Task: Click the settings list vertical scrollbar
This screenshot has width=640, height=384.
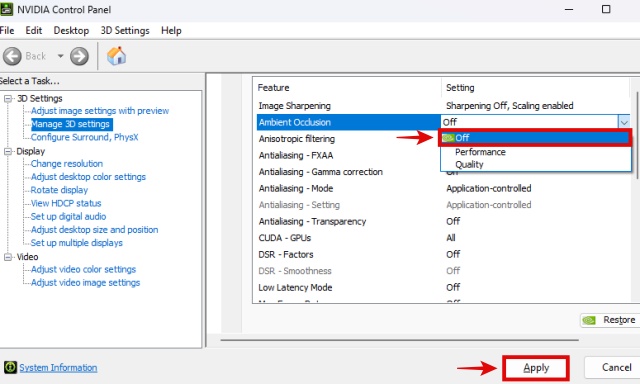Action: click(x=637, y=135)
